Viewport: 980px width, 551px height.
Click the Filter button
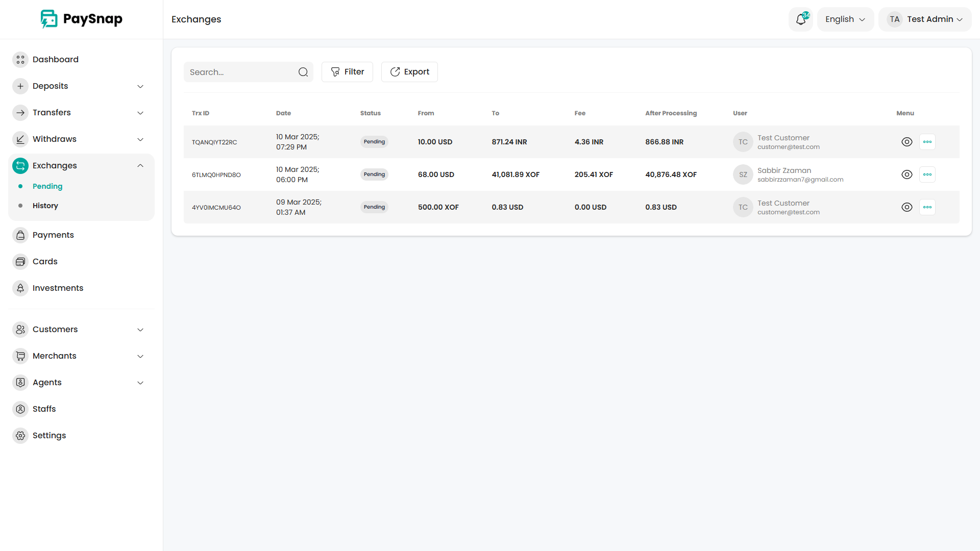coord(347,72)
